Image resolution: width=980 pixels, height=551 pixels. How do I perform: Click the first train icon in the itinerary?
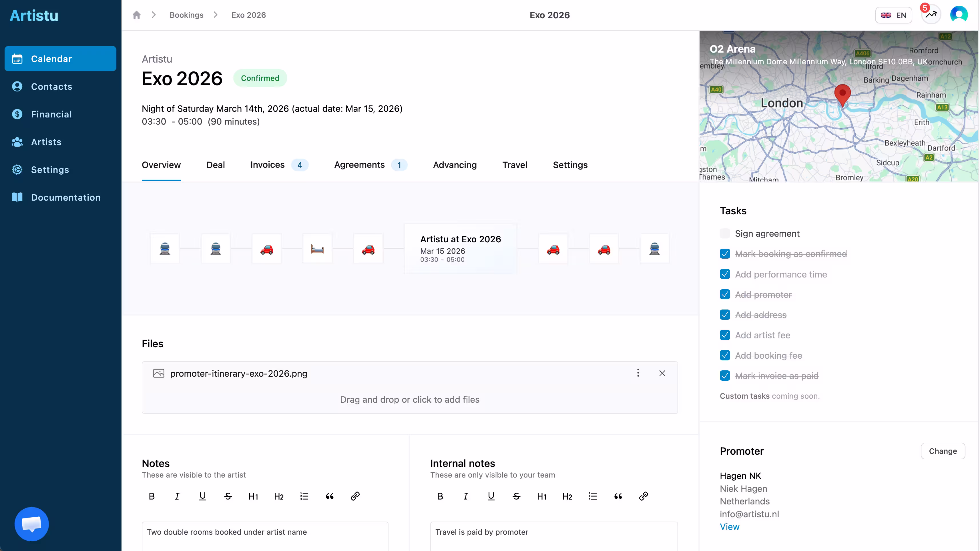tap(165, 249)
